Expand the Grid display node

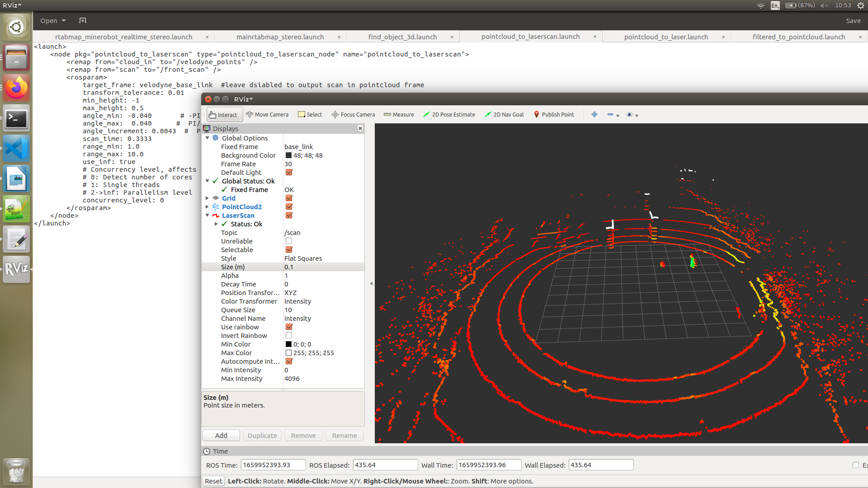(x=208, y=198)
